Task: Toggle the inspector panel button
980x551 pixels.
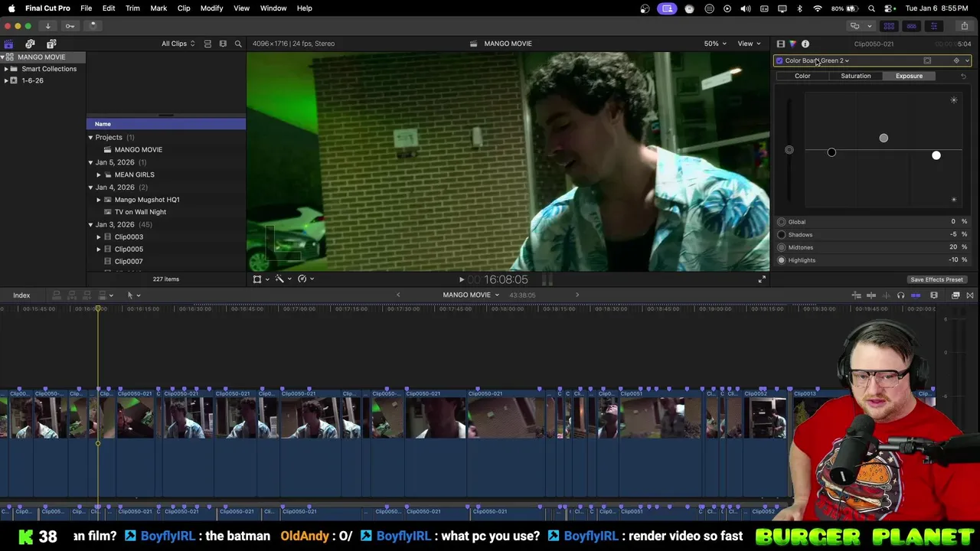Action: pos(933,25)
